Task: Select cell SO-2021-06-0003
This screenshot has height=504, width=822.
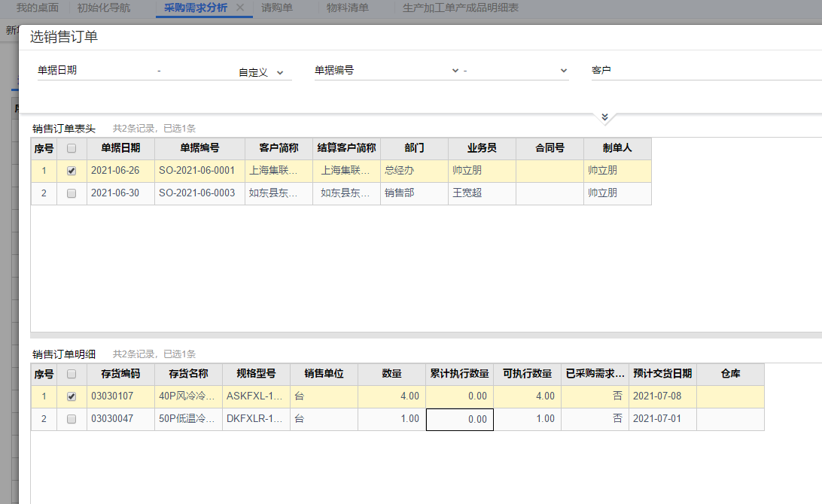Action: (x=199, y=193)
